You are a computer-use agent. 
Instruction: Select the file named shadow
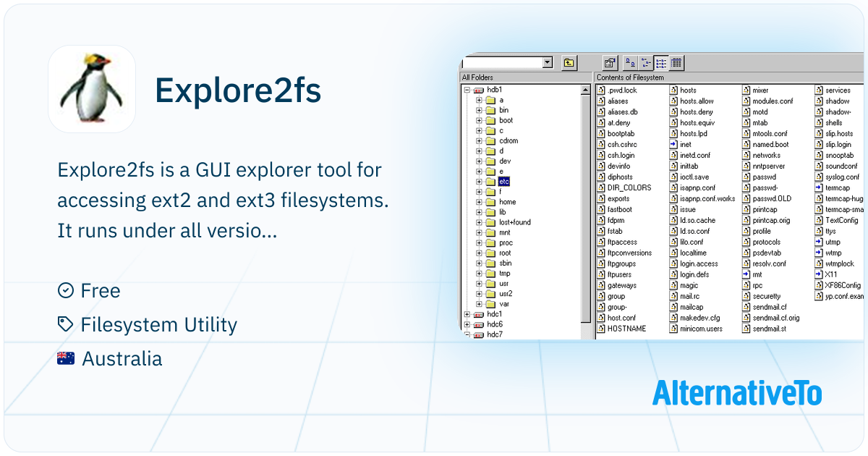tap(838, 101)
